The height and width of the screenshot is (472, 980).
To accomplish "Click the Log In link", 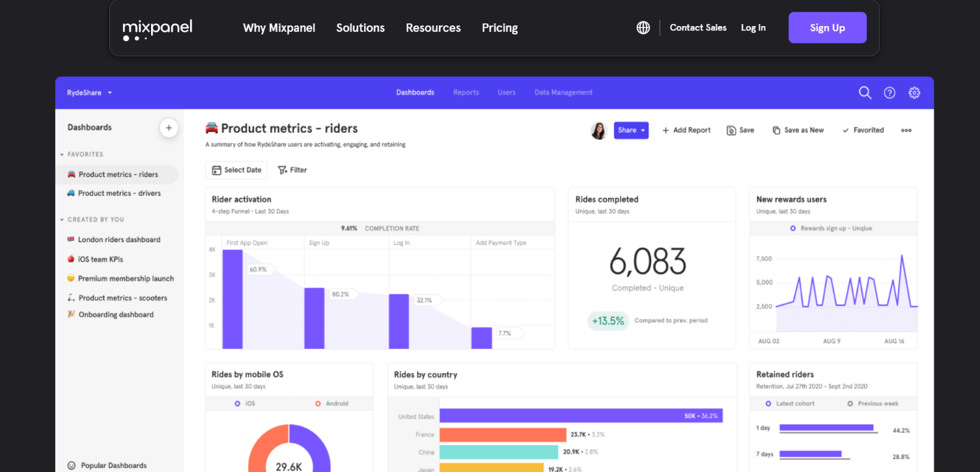I will pos(753,27).
